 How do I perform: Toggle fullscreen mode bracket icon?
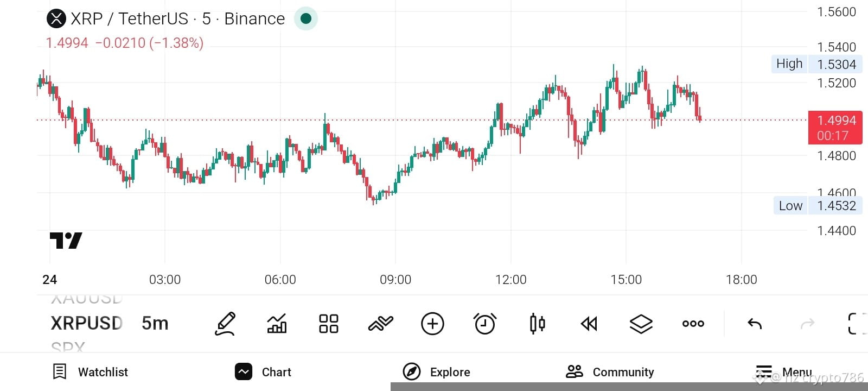tap(857, 324)
